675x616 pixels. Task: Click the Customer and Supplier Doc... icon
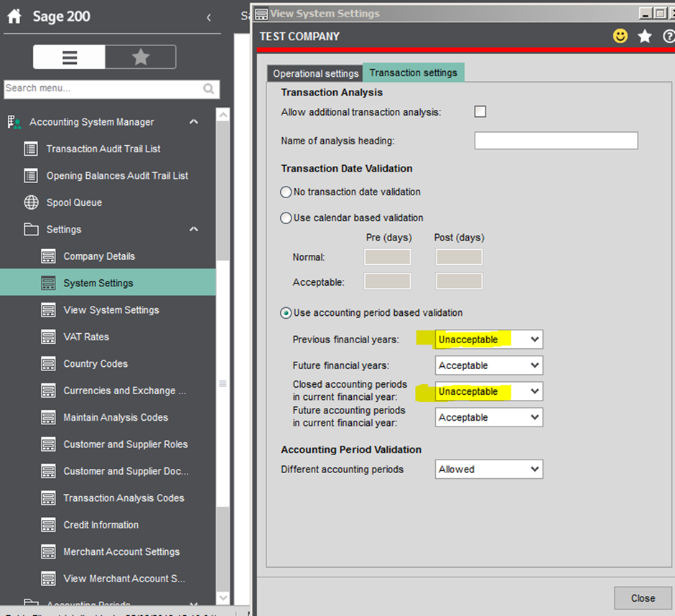click(48, 471)
